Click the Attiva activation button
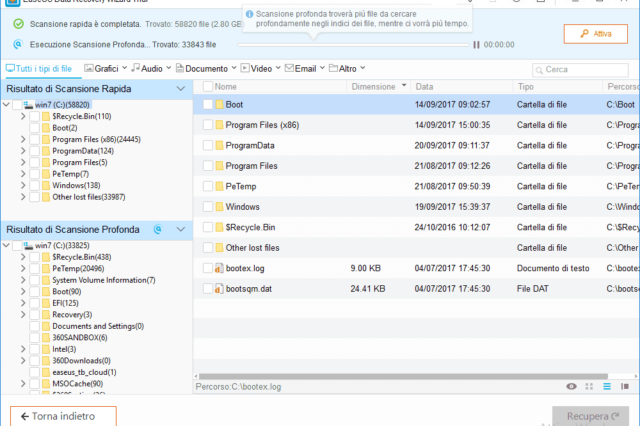The image size is (640, 426). 596,34
